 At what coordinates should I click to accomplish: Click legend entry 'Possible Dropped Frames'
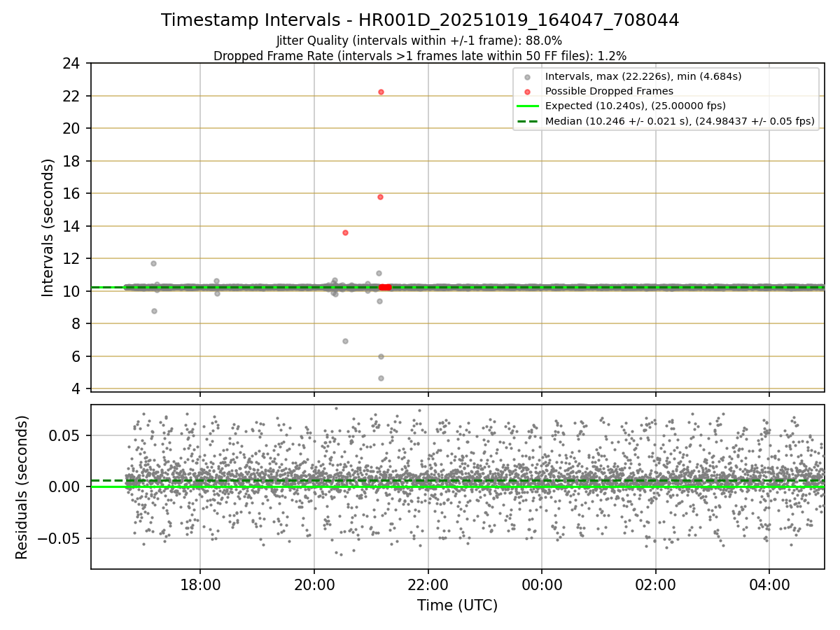coord(609,91)
